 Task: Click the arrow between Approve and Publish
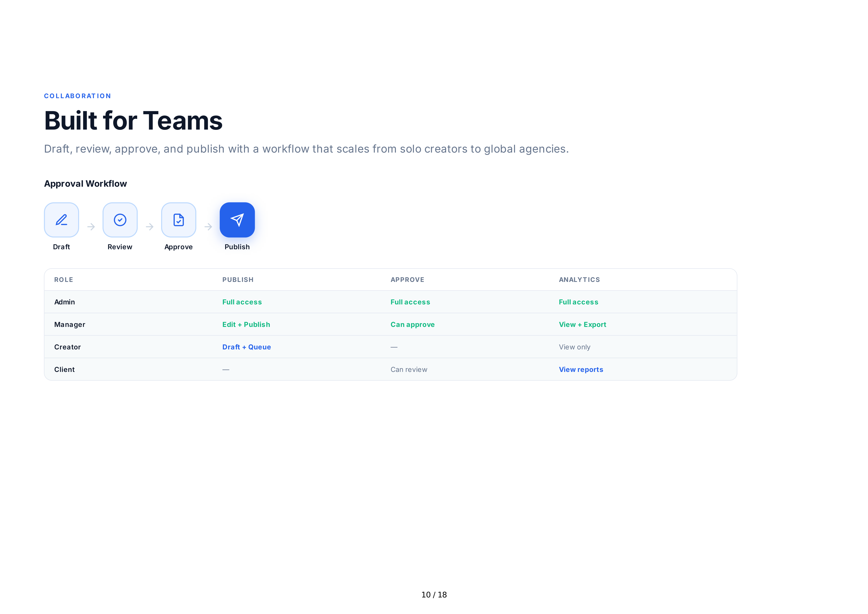208,227
